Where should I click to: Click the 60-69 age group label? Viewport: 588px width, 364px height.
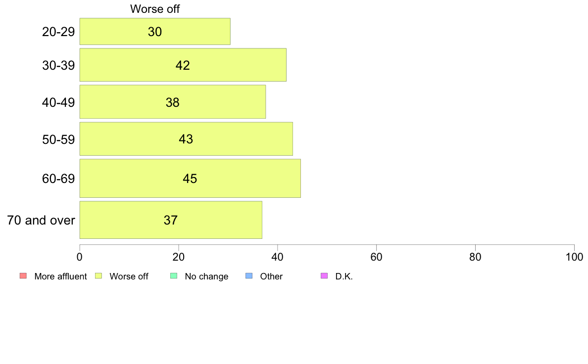[x=58, y=179]
